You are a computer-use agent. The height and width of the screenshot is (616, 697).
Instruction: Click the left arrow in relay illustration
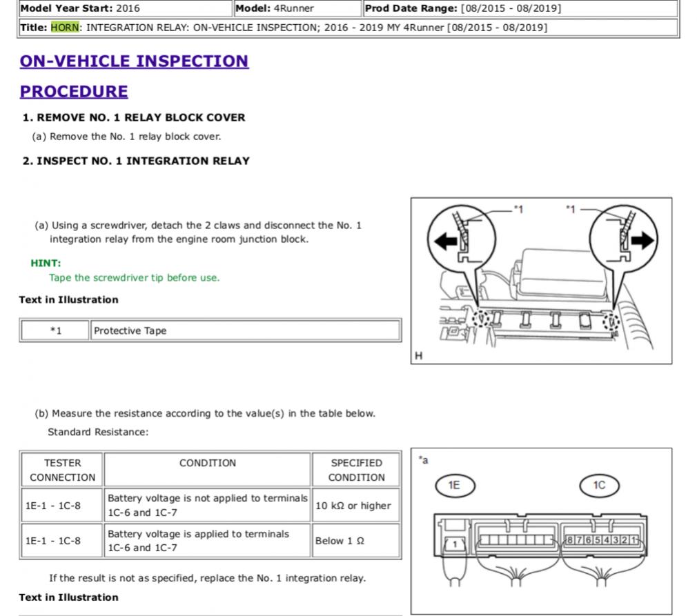[x=445, y=241]
